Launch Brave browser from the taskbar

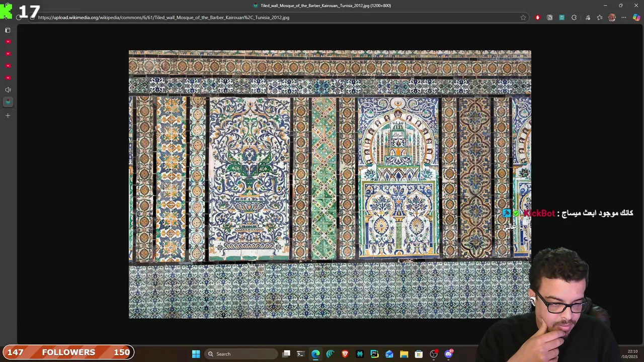(x=345, y=354)
